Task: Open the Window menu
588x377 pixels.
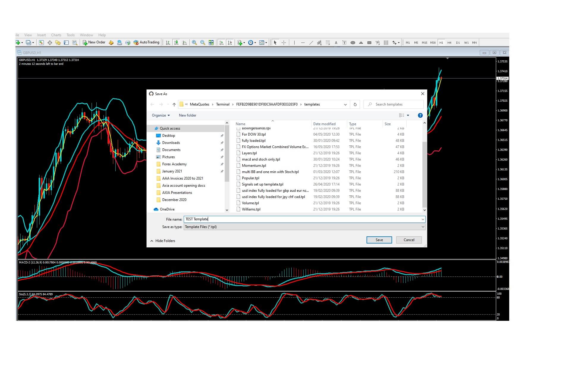Action: tap(87, 35)
